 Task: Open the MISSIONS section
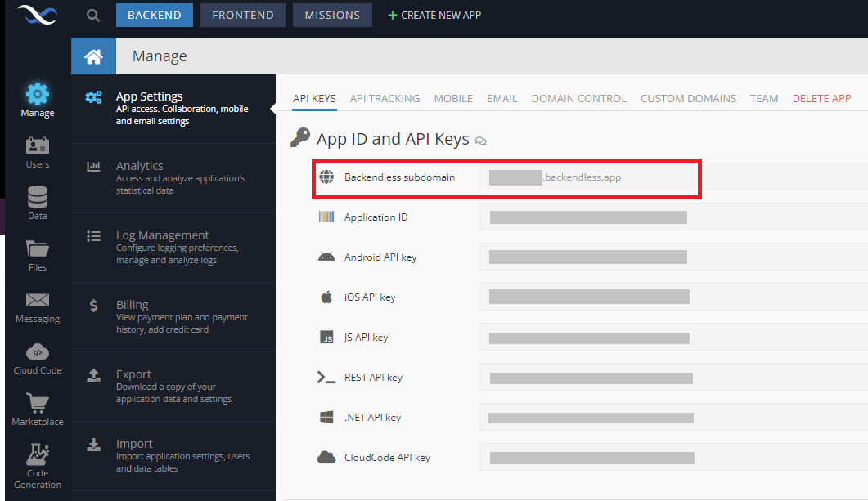coord(332,15)
